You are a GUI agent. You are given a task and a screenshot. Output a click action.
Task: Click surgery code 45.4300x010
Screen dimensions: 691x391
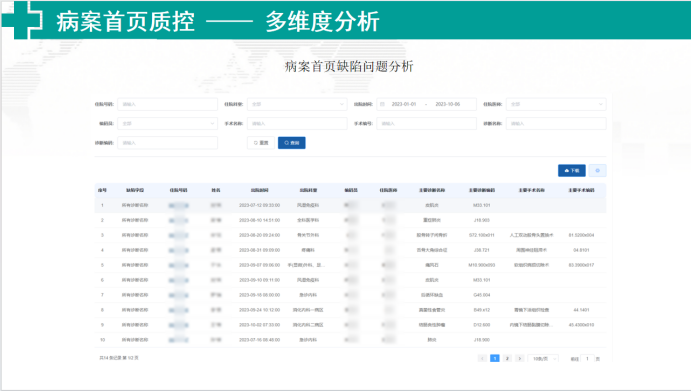581,325
